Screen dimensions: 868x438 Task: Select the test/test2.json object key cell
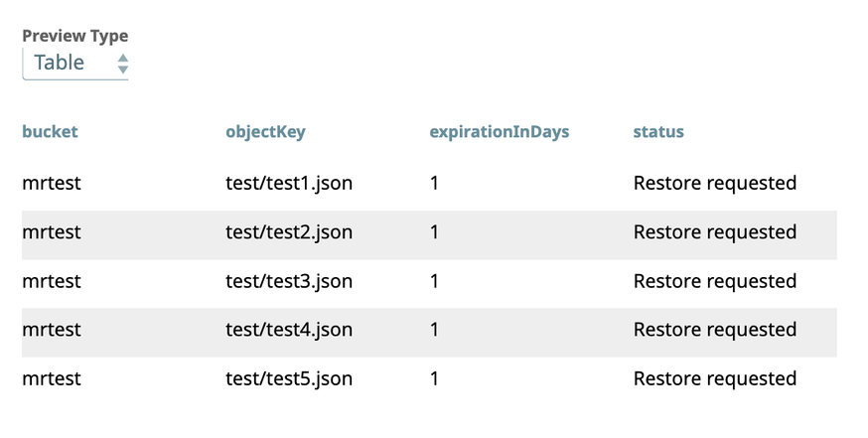coord(289,232)
